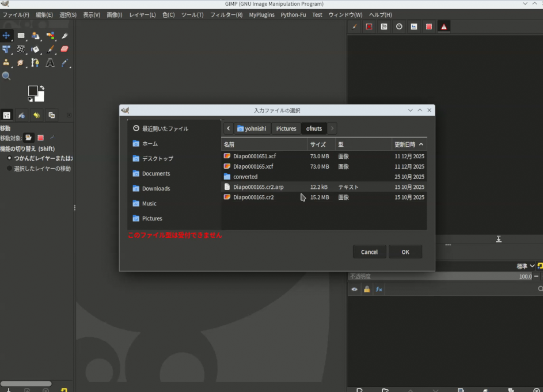Click the toolbox horizontal scrollbar
The width and height of the screenshot is (543, 392).
(26, 383)
